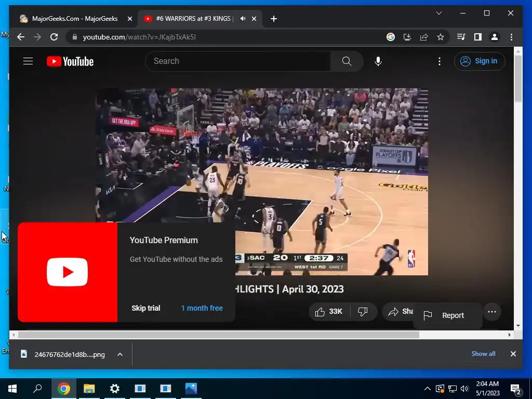Click the address bar URL
The height and width of the screenshot is (399, 532).
(x=139, y=37)
